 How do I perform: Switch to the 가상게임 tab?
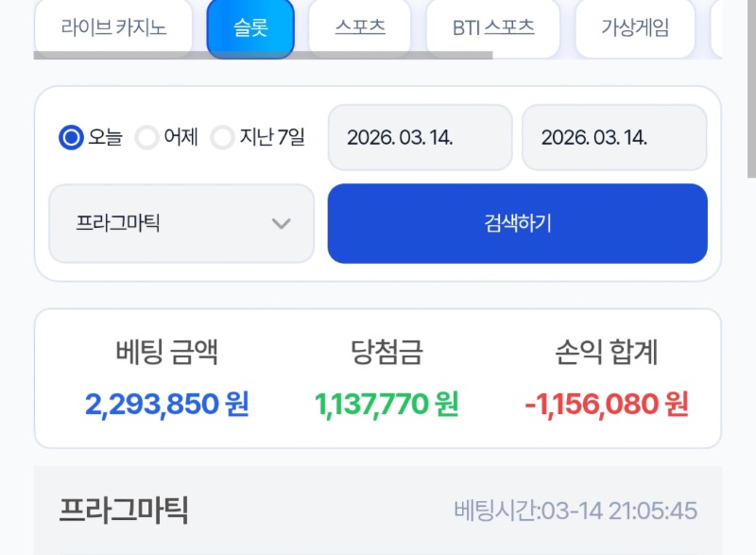pyautogui.click(x=634, y=27)
